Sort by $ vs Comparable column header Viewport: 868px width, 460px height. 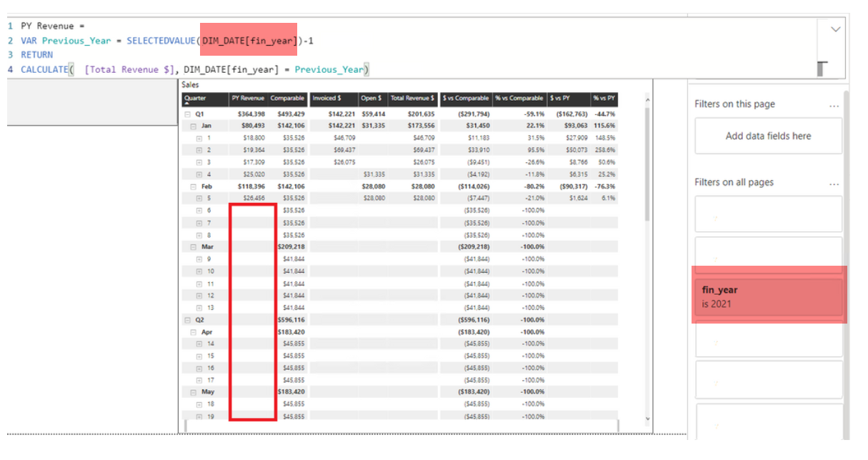tap(466, 99)
